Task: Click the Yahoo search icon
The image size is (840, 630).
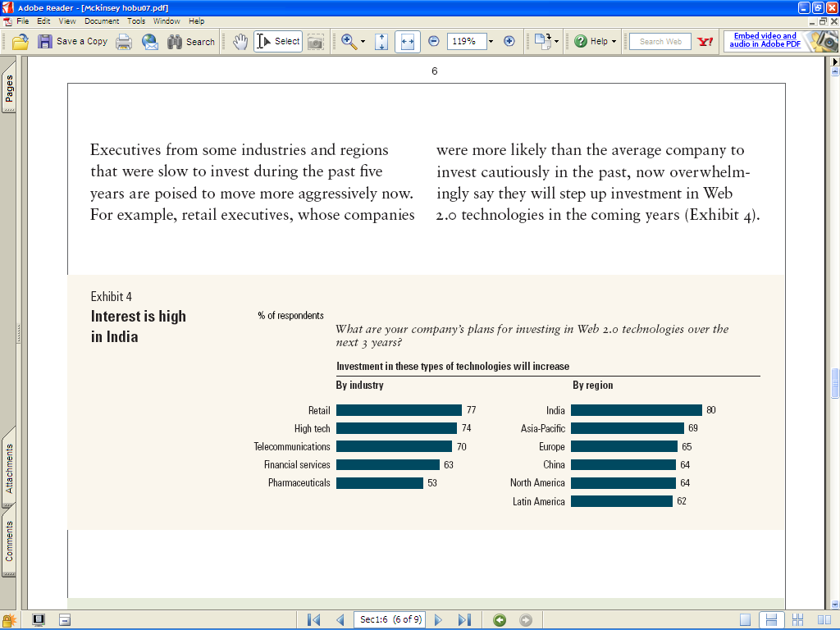Action: pos(705,41)
